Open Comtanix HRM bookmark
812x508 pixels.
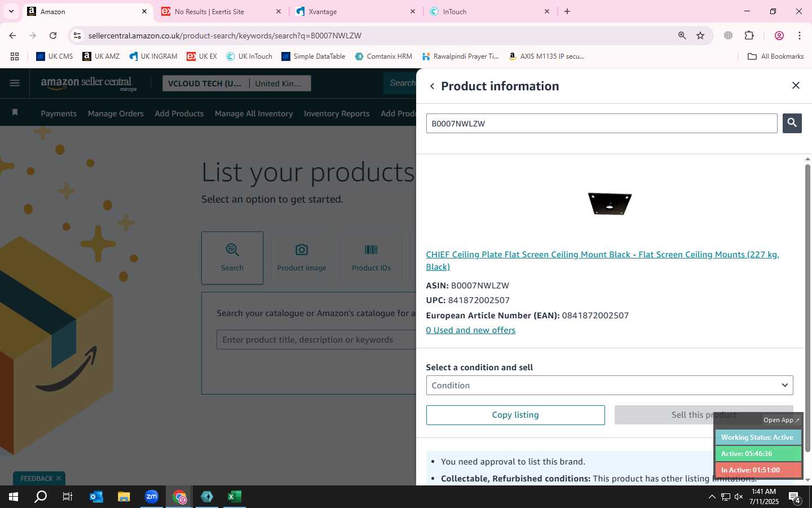(x=383, y=56)
